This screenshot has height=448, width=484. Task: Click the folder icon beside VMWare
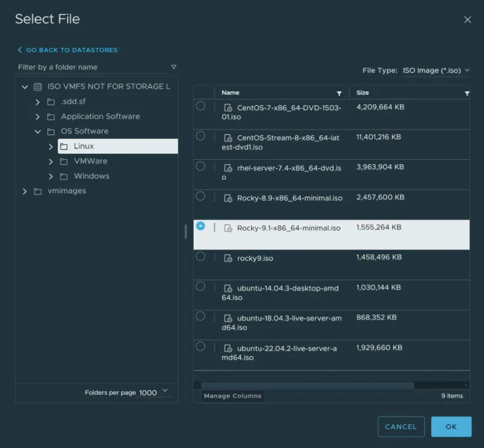click(64, 161)
